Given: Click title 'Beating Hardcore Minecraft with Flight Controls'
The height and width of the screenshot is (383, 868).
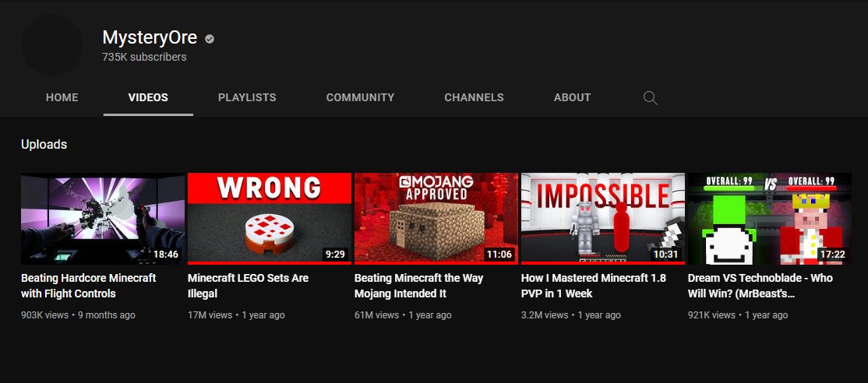Looking at the screenshot, I should [89, 286].
